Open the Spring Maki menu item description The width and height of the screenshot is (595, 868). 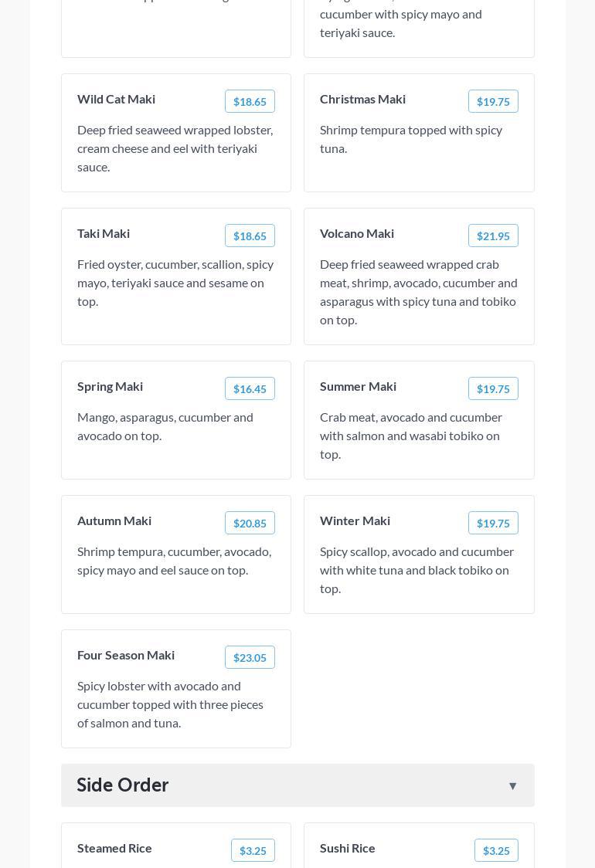pyautogui.click(x=165, y=426)
